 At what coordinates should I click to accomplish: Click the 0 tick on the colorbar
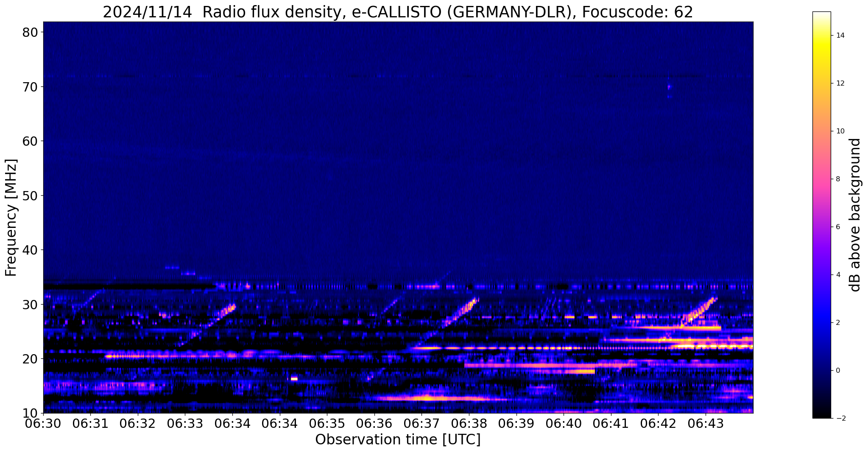837,371
